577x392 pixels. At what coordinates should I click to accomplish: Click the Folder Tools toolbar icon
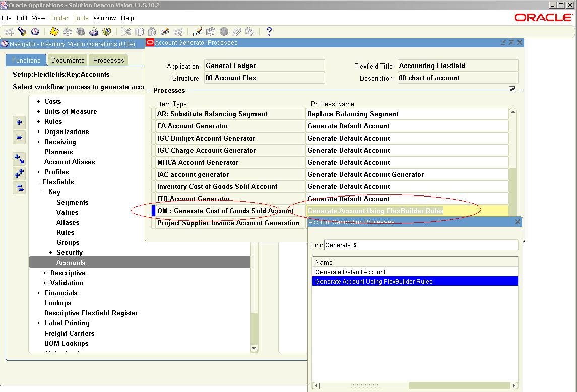click(x=250, y=32)
